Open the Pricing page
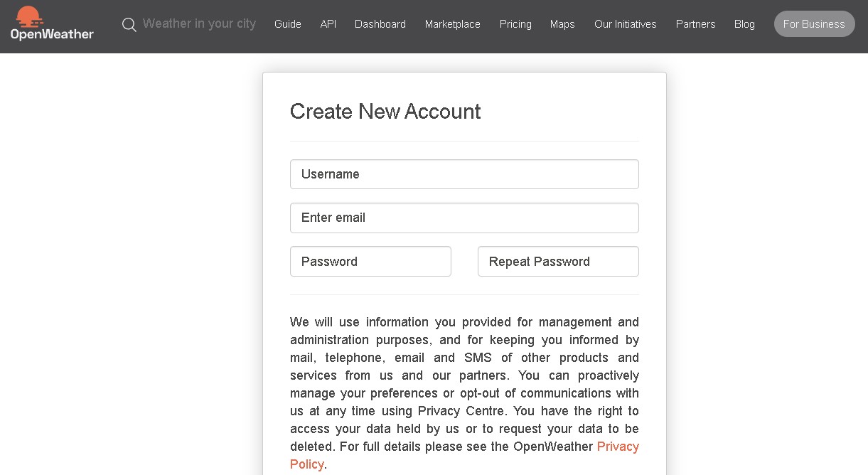Viewport: 868px width, 475px height. [515, 24]
